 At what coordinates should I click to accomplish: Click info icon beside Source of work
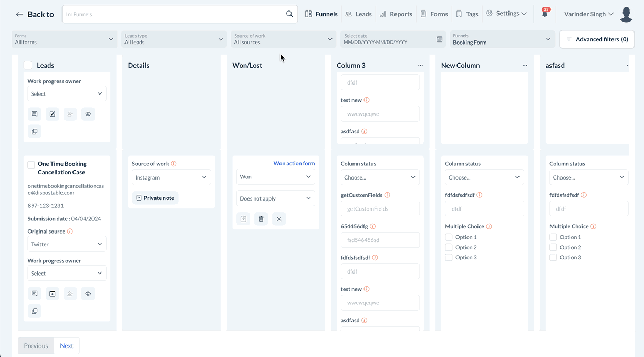pos(174,164)
